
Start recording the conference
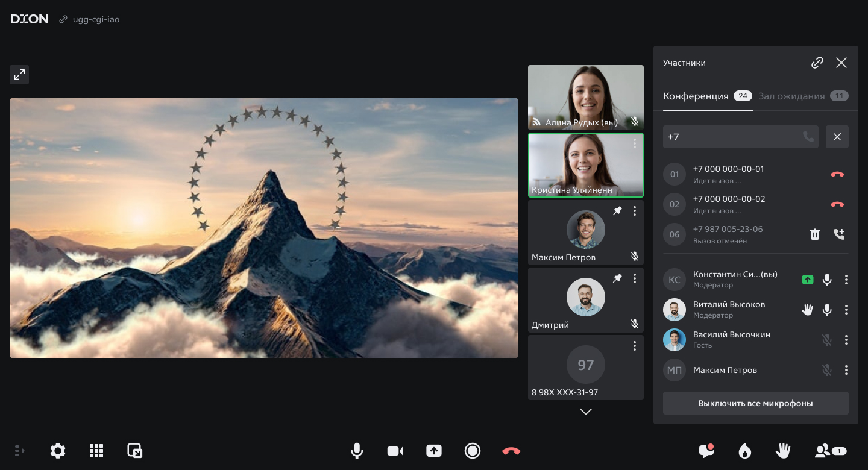[473, 451]
